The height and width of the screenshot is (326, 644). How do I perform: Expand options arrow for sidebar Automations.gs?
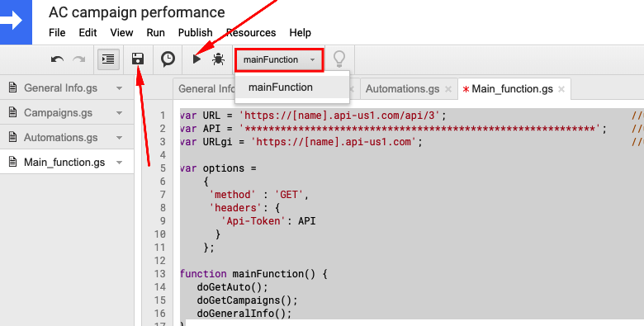click(119, 138)
